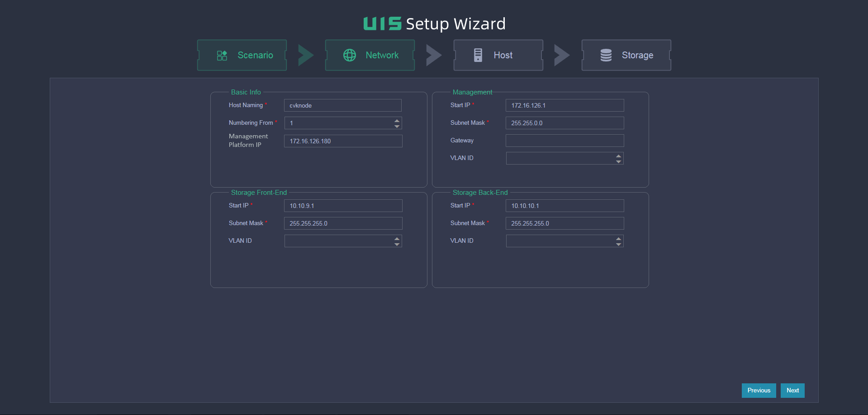
Task: Decrease Storage Front-End VLAN ID
Action: pos(397,244)
